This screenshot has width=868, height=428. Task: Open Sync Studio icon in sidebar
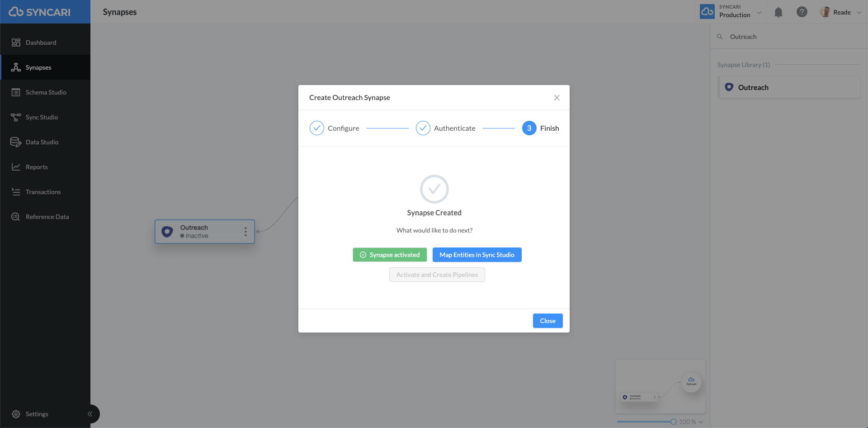[x=16, y=117]
